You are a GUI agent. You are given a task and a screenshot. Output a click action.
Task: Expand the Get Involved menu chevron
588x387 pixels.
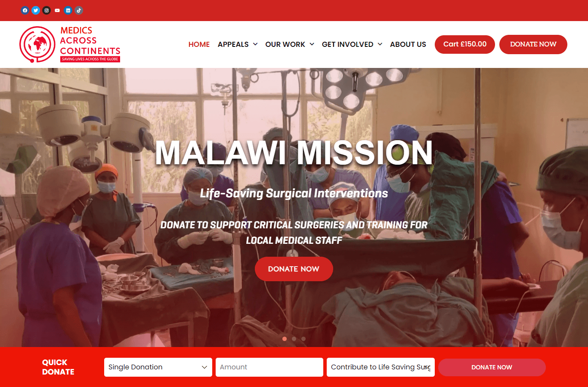380,44
